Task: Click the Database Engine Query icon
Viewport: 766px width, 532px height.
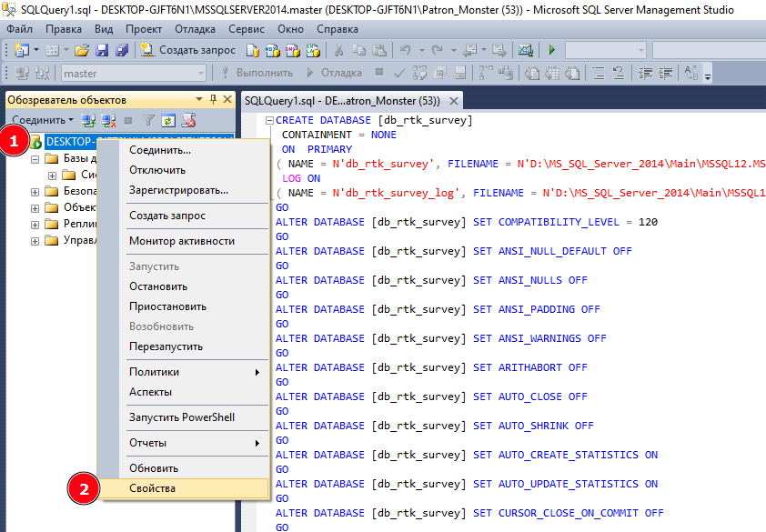Action: tap(253, 50)
